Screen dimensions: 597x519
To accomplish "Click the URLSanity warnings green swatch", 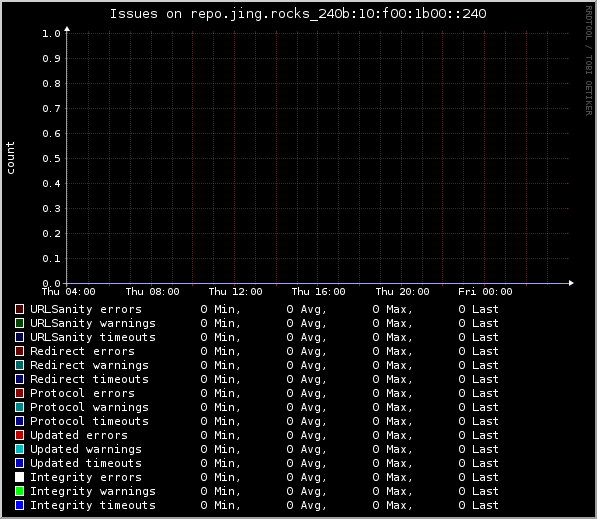I will pos(19,323).
